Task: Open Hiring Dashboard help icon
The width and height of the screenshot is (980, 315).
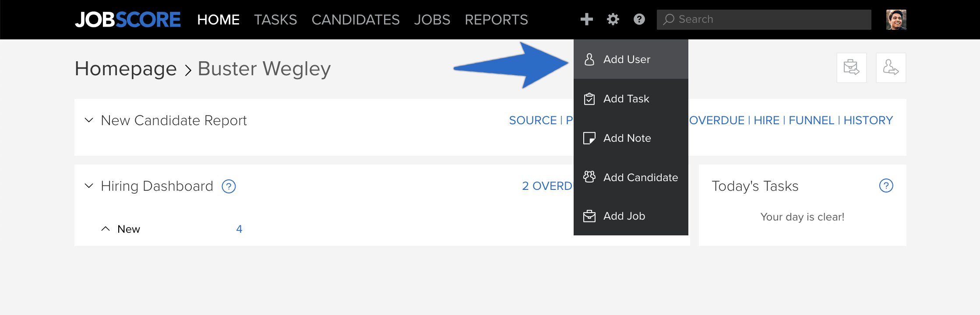Action: pos(229,186)
